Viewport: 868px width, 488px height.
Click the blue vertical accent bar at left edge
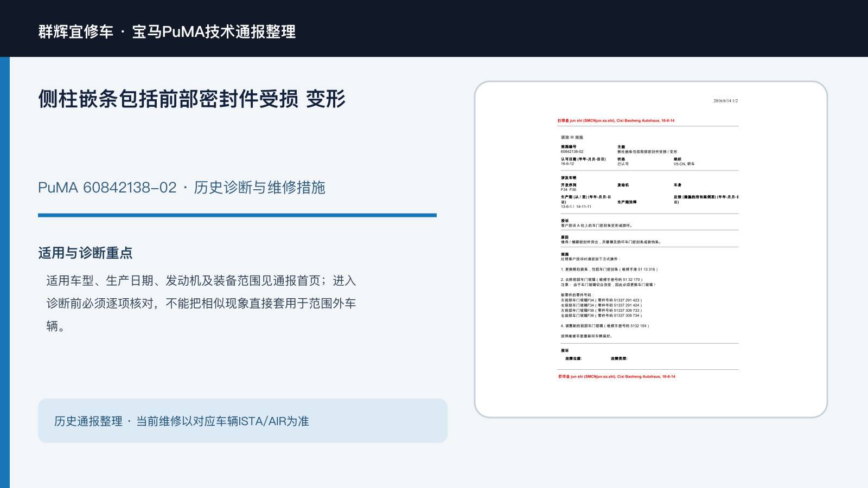pos(5,272)
